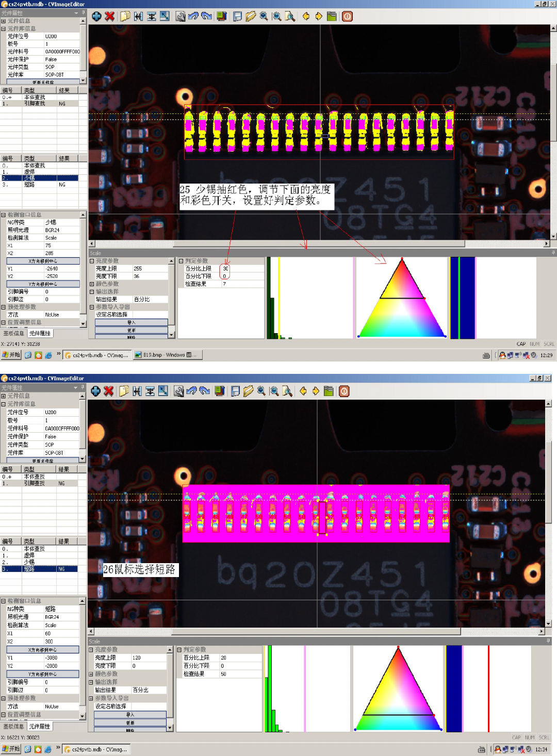The height and width of the screenshot is (756, 557).
Task: Click the blue plus add icon in upper window
Action: tap(96, 17)
